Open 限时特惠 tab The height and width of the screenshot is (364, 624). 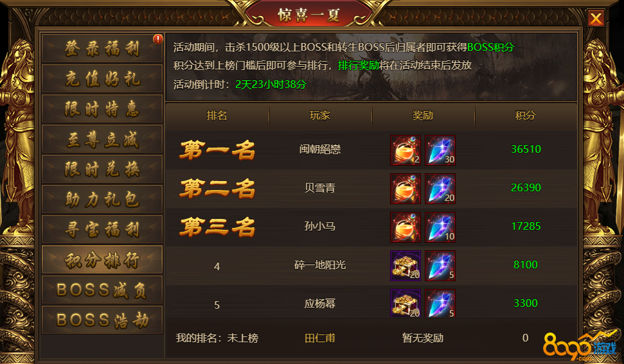pos(102,109)
